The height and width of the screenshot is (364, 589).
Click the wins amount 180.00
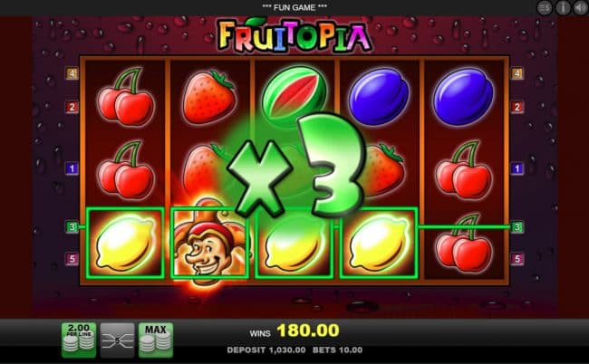pyautogui.click(x=308, y=330)
